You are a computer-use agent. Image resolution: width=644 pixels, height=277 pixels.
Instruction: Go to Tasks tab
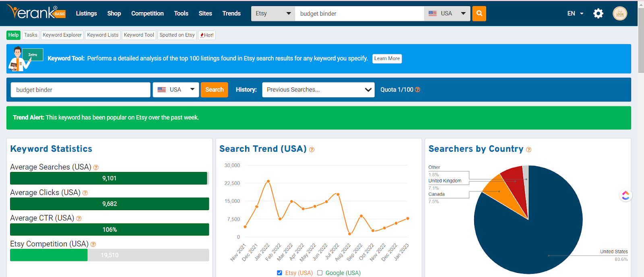[x=31, y=35]
